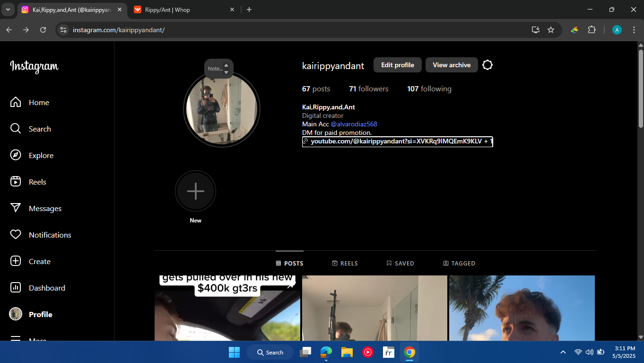Click the View archive button
This screenshot has height=363, width=644.
coord(452,65)
